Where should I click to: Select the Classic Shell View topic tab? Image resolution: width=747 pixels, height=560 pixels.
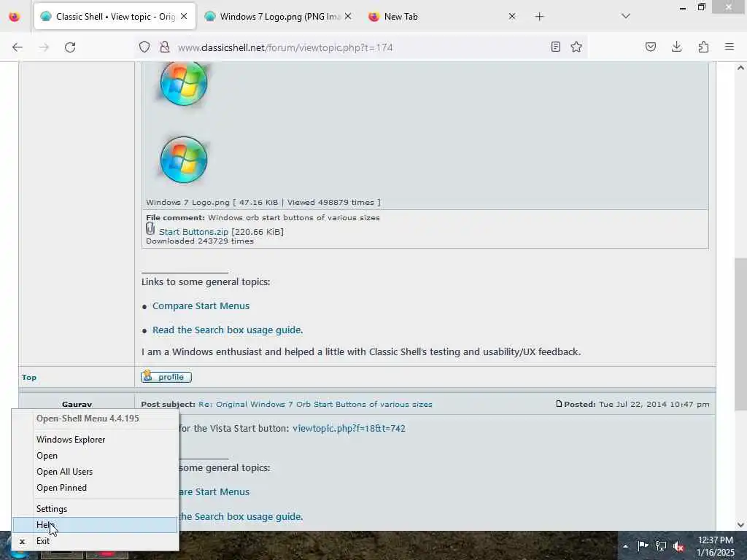tap(115, 16)
